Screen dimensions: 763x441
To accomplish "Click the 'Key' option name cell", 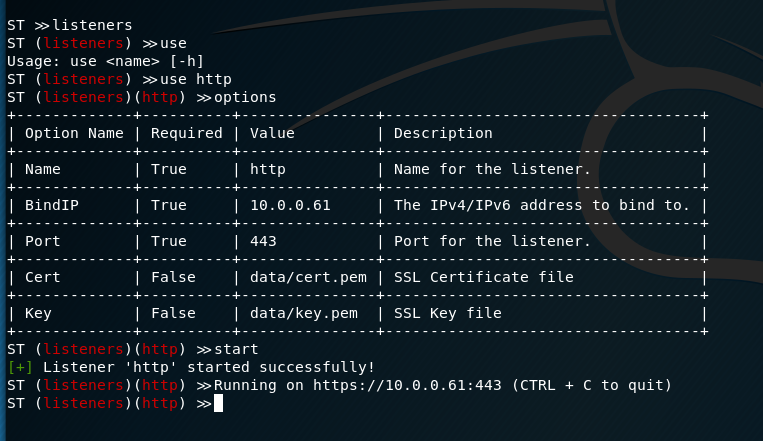I will [x=38, y=313].
